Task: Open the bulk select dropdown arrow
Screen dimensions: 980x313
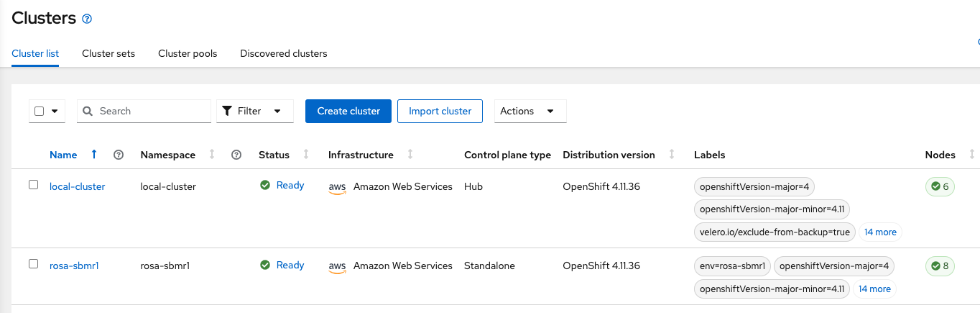Action: (x=55, y=112)
